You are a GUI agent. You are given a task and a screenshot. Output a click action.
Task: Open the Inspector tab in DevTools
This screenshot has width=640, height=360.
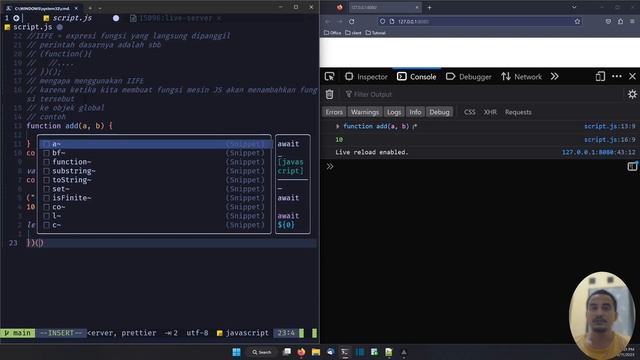point(366,76)
